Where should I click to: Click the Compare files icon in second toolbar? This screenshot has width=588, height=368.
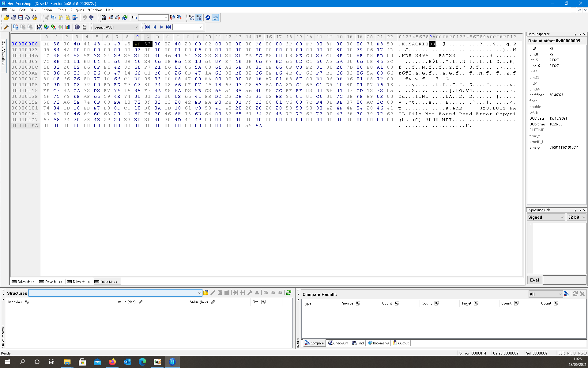[16, 27]
